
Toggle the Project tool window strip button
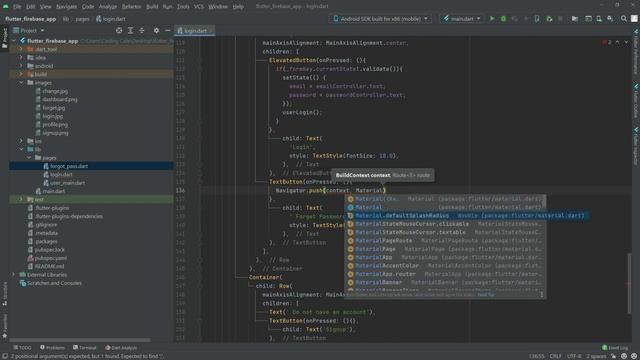4,38
